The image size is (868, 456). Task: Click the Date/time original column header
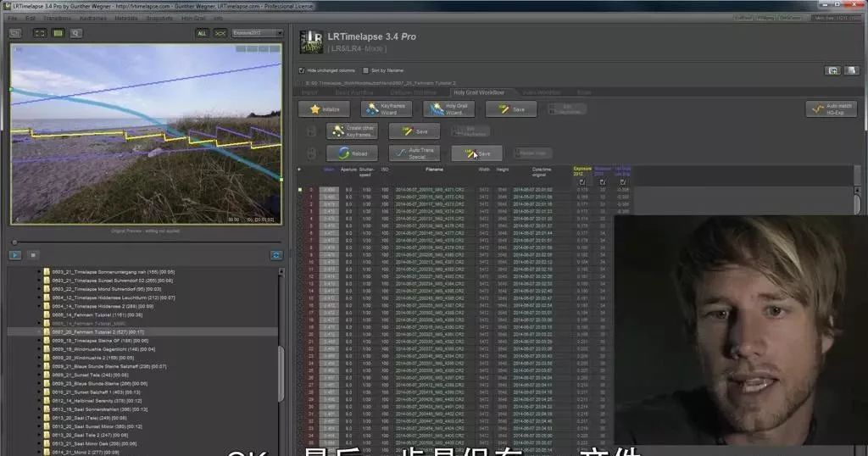(542, 172)
